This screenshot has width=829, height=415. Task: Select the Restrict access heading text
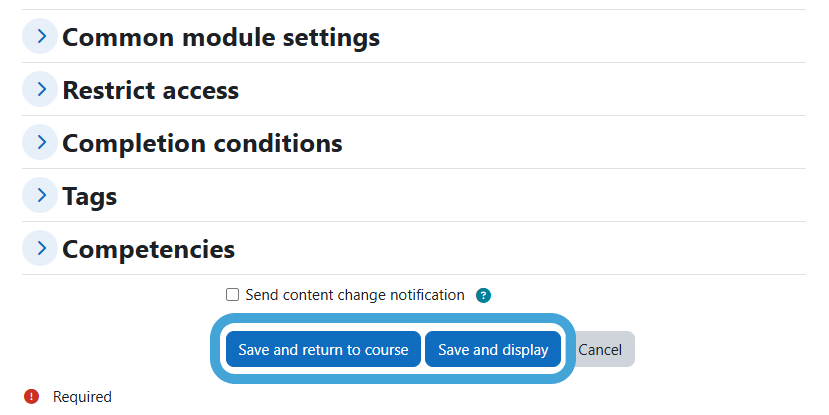151,90
